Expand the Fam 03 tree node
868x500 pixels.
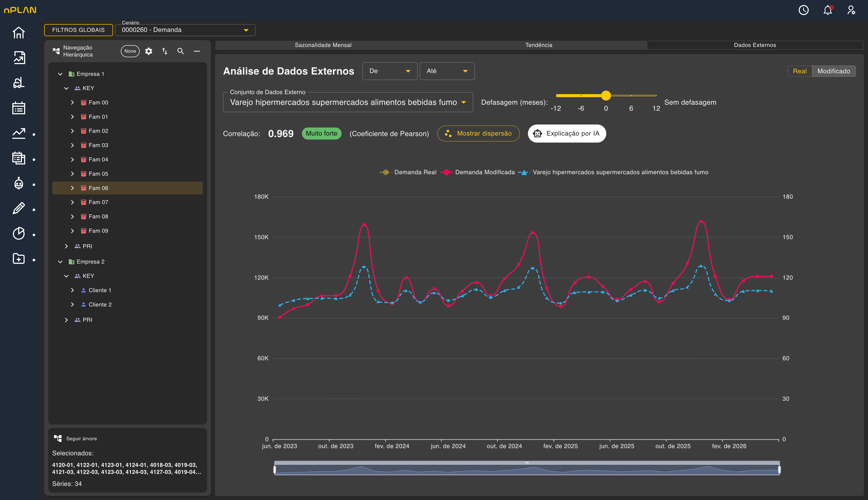pos(72,145)
